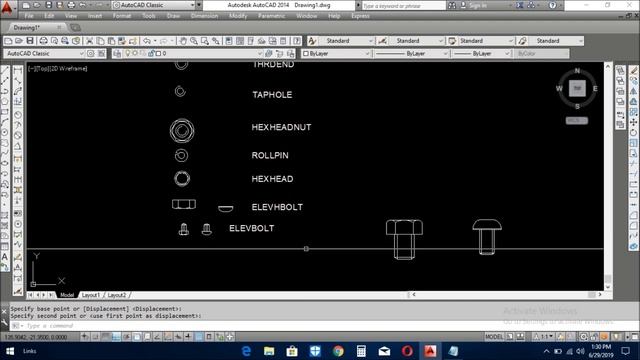Click the Text Style icon in Styles toolbar
640x360 pixels.
312,41
